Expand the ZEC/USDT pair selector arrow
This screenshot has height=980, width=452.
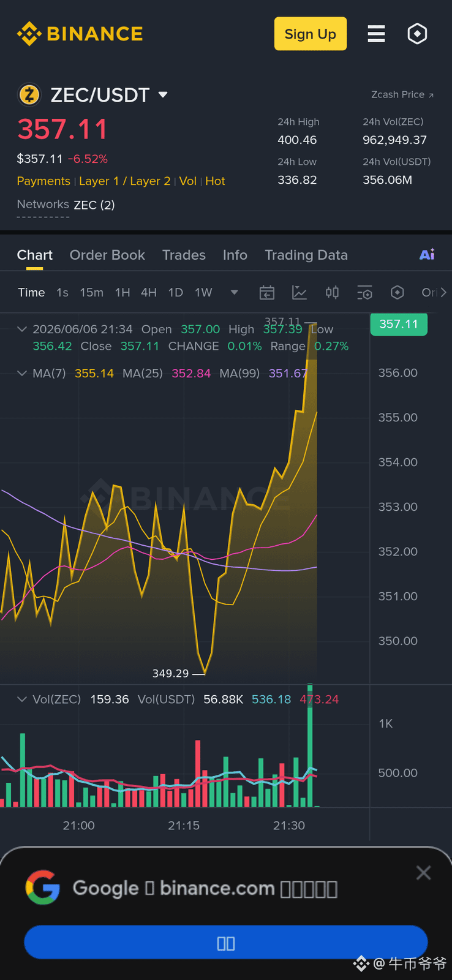[x=163, y=94]
